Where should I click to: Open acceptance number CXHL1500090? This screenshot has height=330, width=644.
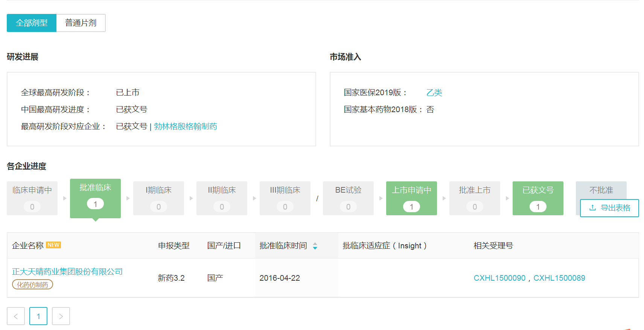[499, 278]
